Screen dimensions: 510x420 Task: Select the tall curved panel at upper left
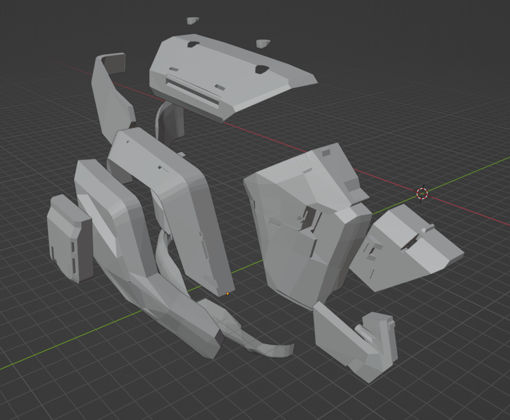pos(112,97)
